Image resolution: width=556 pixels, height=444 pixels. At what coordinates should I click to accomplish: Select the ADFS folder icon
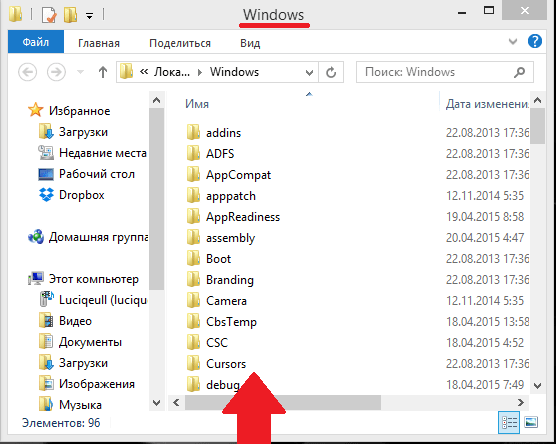193,153
